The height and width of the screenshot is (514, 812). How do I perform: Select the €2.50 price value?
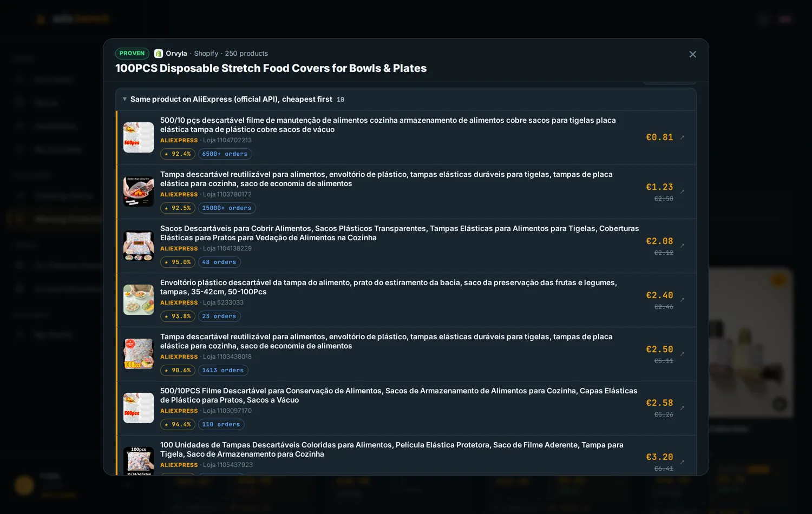tap(659, 350)
